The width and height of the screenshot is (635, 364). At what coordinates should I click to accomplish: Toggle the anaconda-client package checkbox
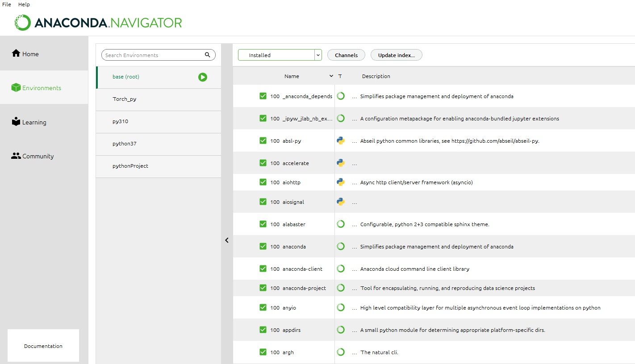coord(263,269)
